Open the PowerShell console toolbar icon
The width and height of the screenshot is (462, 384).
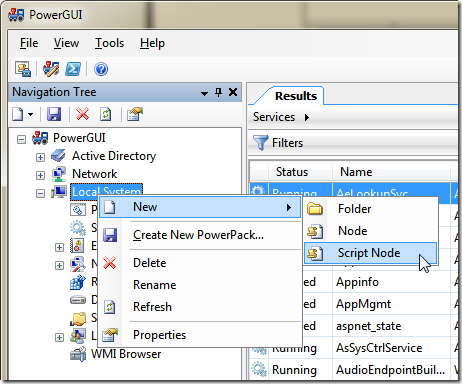(73, 69)
